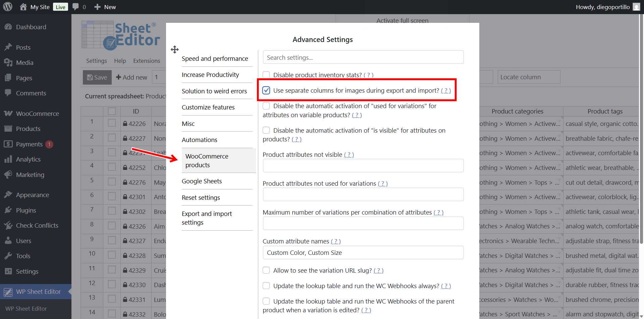This screenshot has height=319, width=644.
Task: Click help link next to Custom attribute names
Action: pyautogui.click(x=336, y=241)
